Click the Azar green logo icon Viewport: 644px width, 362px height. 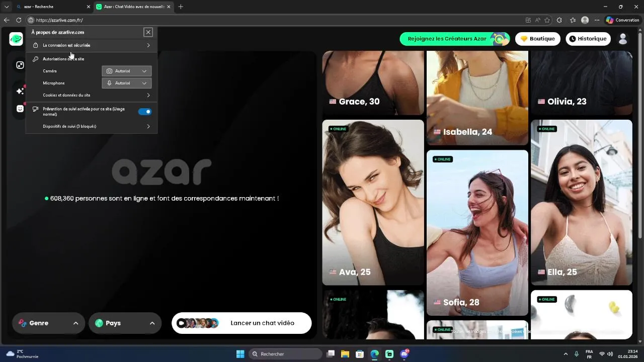[x=16, y=39]
